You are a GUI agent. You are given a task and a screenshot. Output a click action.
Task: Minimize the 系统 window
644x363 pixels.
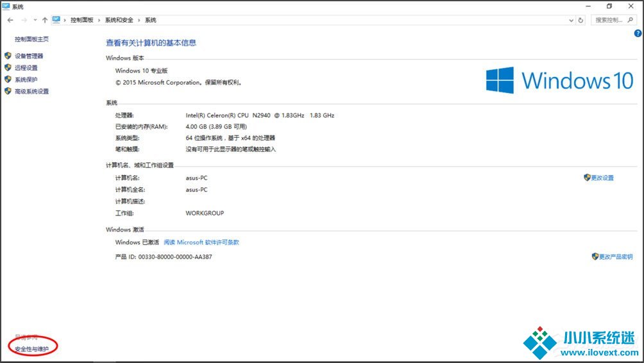pyautogui.click(x=588, y=6)
